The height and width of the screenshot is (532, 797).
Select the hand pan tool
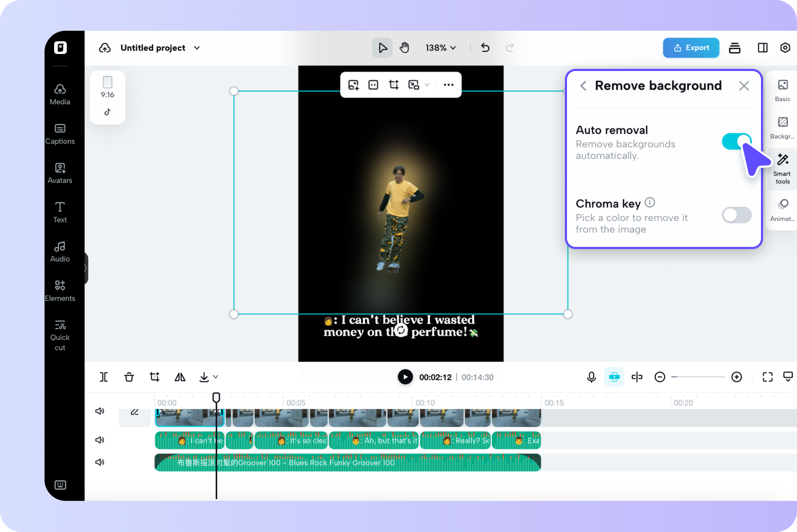click(x=404, y=48)
